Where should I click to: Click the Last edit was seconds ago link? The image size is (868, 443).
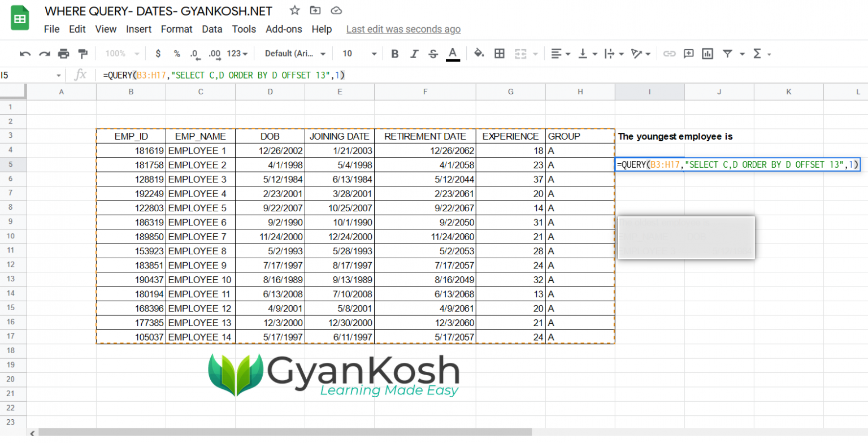403,29
